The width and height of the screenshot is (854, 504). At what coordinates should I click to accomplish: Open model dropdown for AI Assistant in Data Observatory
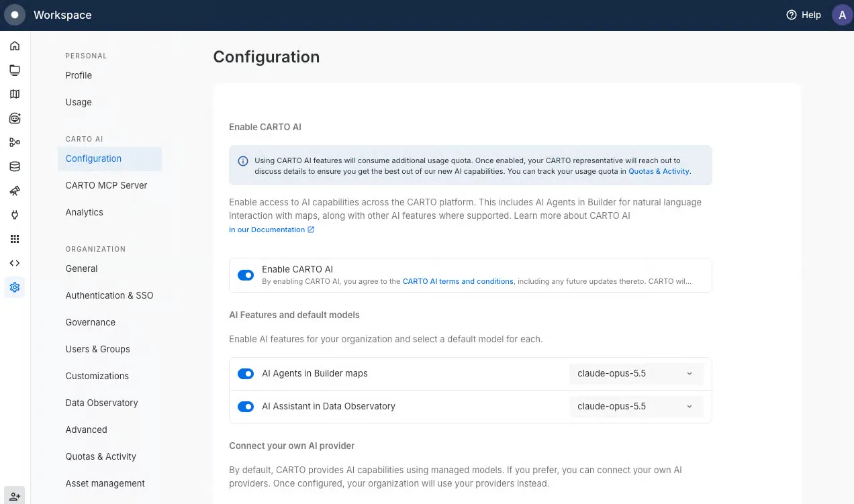click(x=636, y=407)
